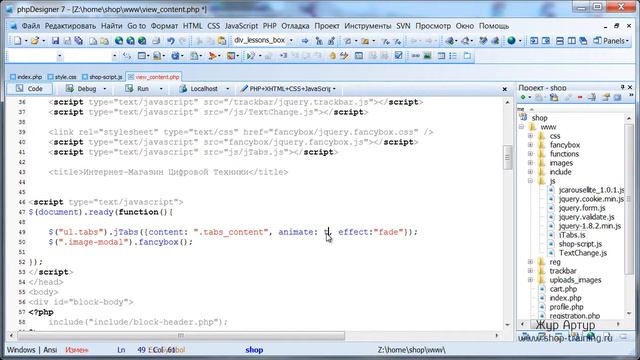640x360 pixels.
Task: Close the Project - shop panel
Action: [x=630, y=87]
